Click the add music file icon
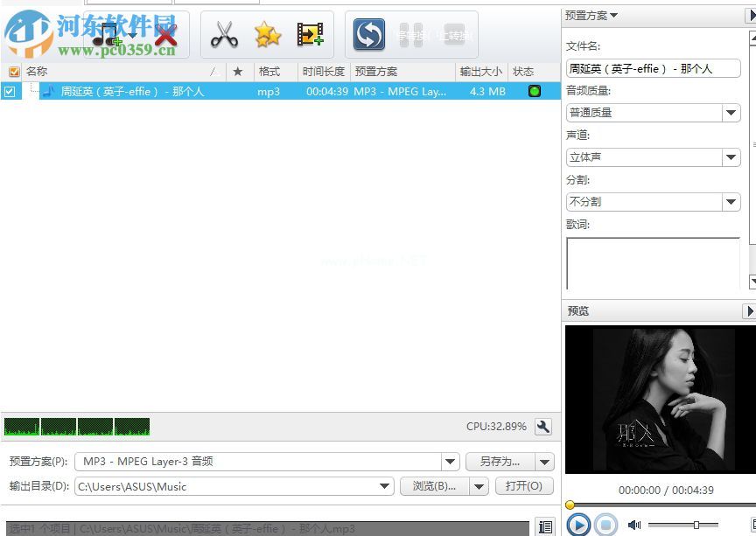The height and width of the screenshot is (536, 756). click(x=105, y=35)
